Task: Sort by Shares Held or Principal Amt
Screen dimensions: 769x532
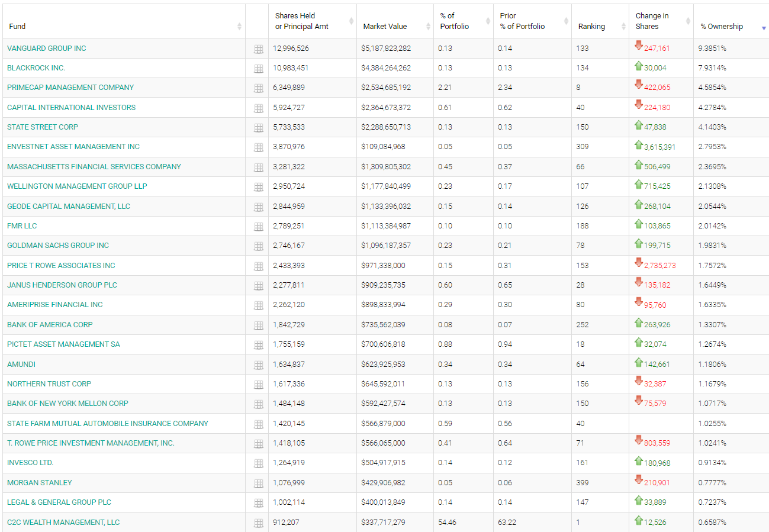Action: click(313, 21)
